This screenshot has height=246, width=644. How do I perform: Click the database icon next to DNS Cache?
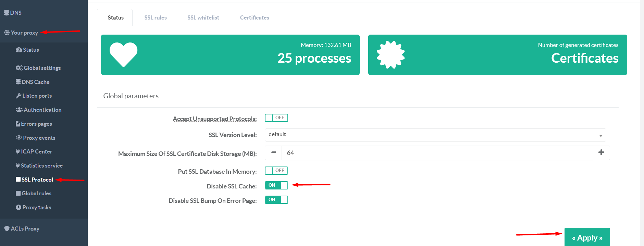tap(18, 82)
